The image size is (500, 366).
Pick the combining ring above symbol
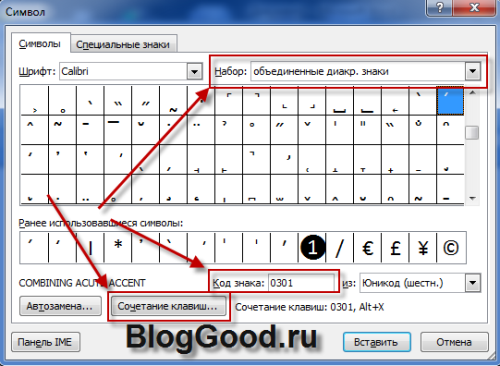pyautogui.click(x=256, y=130)
